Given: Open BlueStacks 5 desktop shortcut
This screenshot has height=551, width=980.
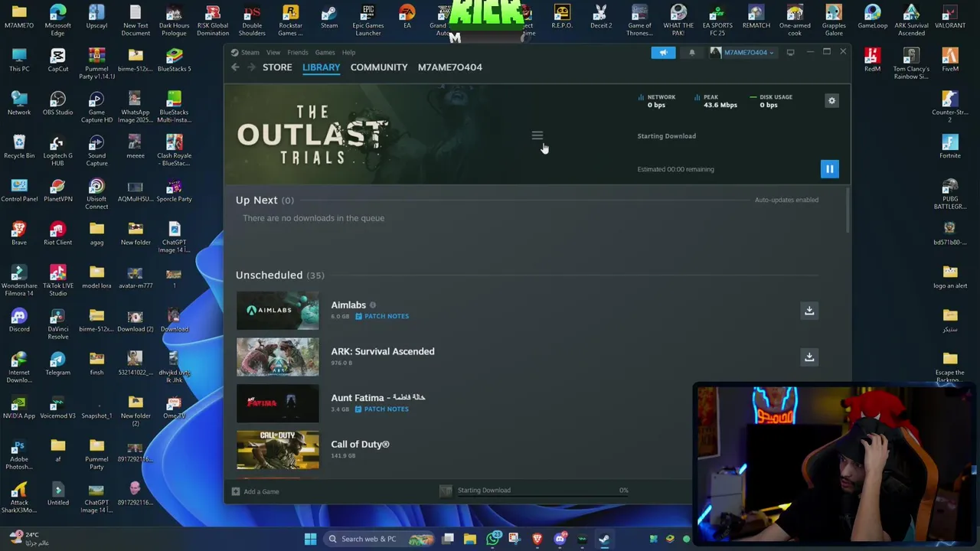Looking at the screenshot, I should tap(174, 60).
